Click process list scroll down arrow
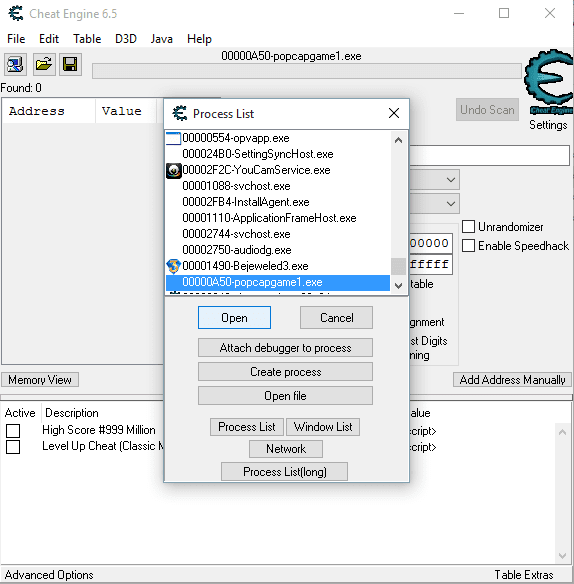 click(399, 286)
